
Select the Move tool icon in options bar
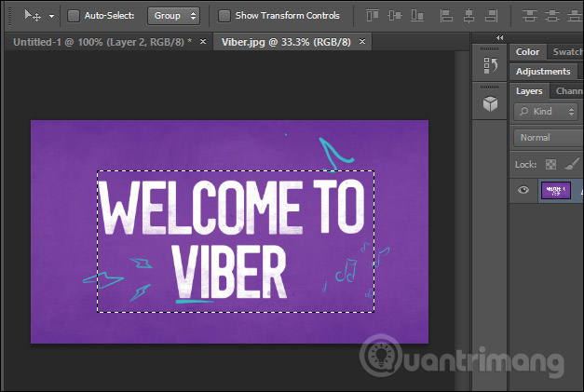click(32, 15)
